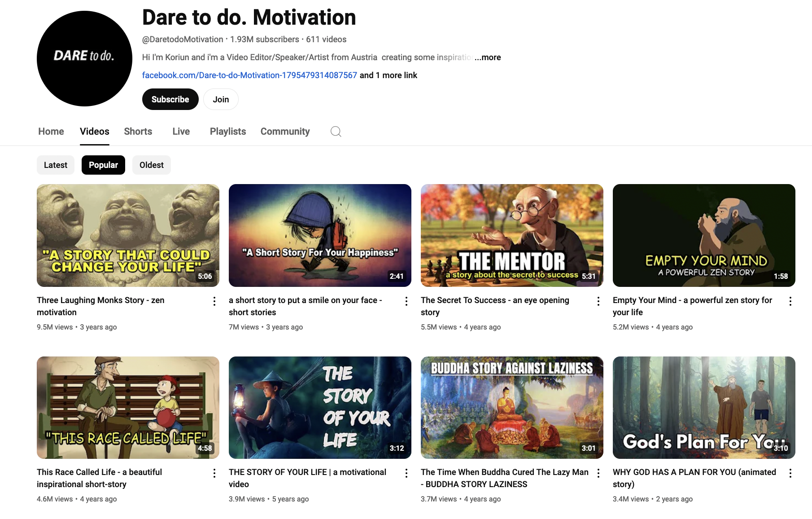Screen dimensions: 812x519
Task: Open 'a short story to put a smile' title
Action: click(x=306, y=306)
